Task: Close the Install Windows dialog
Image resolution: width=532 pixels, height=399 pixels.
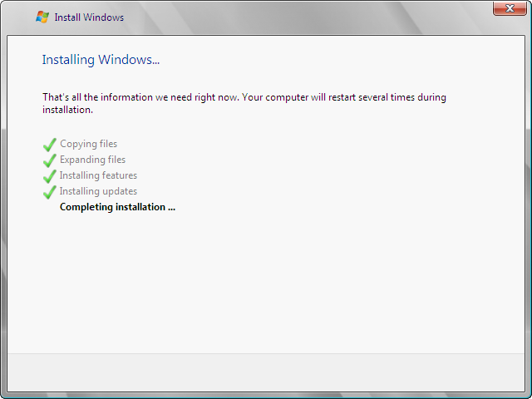Action: 510,8
